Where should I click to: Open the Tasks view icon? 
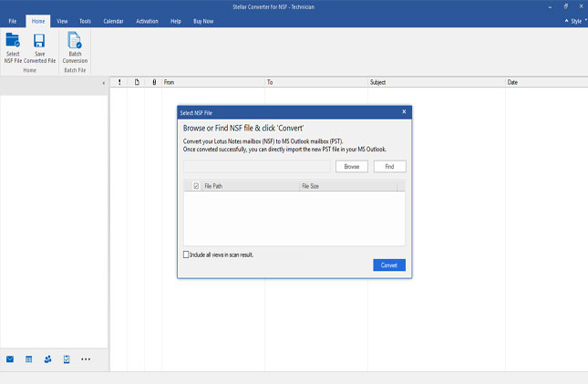pos(67,359)
